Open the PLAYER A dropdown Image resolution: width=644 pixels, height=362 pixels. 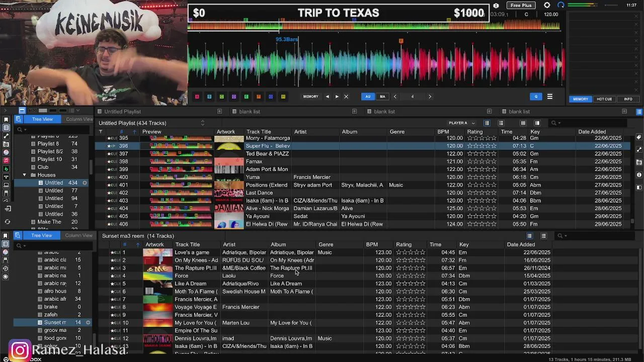(x=461, y=123)
